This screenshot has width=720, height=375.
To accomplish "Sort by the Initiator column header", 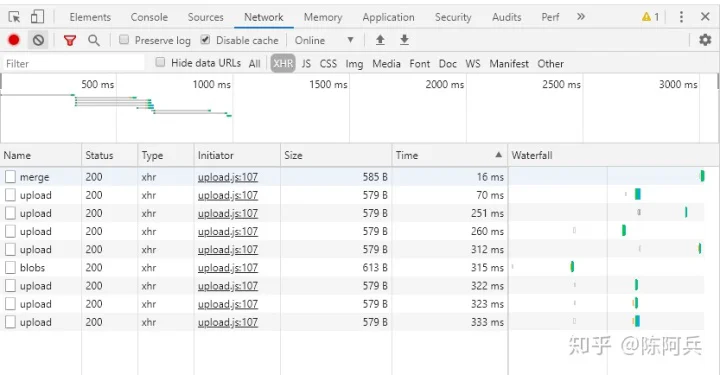I will [237, 155].
